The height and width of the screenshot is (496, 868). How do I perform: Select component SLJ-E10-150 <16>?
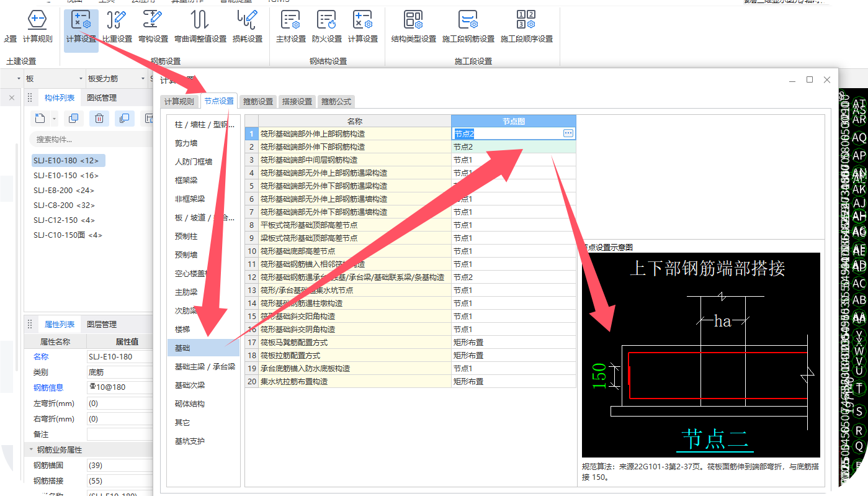point(66,176)
